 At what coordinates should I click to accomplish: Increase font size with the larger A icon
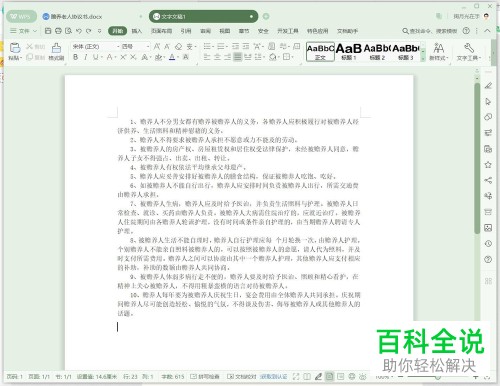click(x=157, y=46)
